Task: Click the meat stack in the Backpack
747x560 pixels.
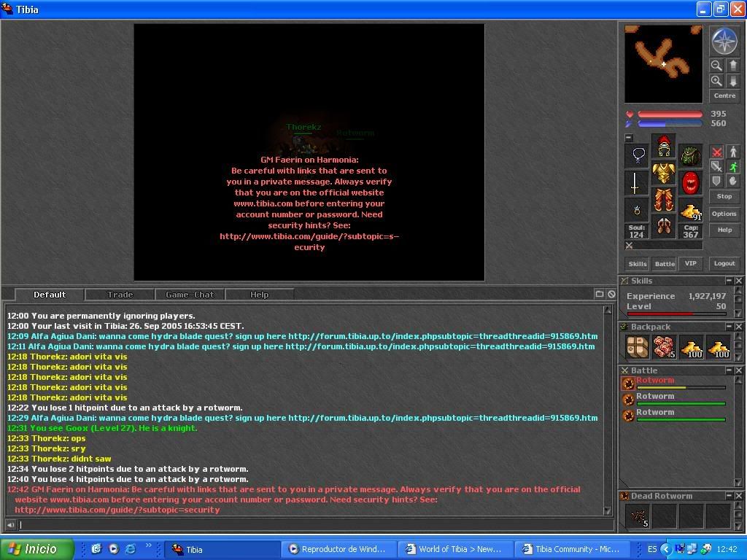Action: click(x=664, y=346)
